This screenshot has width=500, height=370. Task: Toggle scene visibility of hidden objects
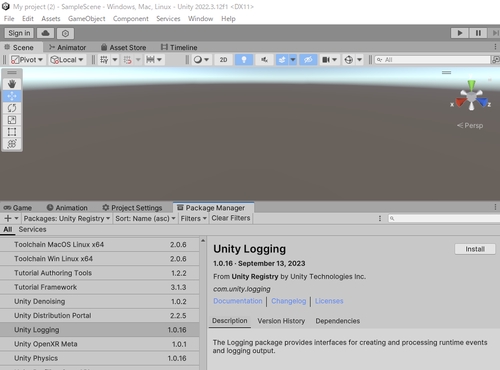(x=308, y=60)
